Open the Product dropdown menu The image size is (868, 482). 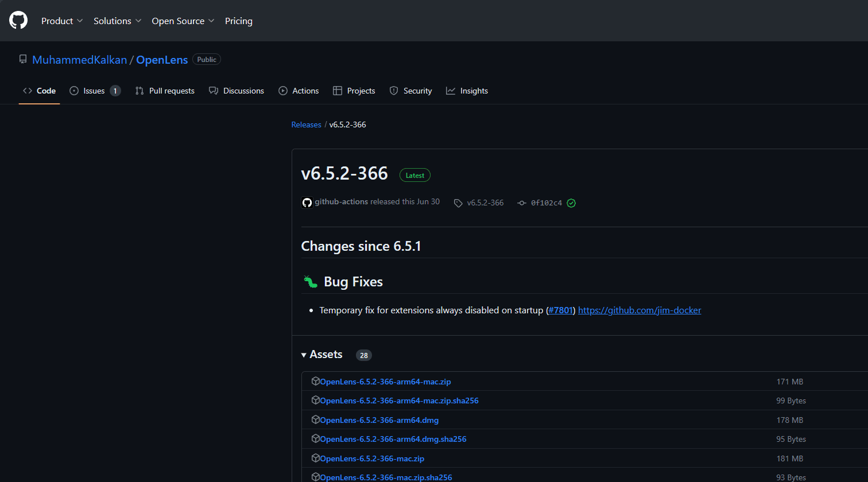tap(62, 21)
